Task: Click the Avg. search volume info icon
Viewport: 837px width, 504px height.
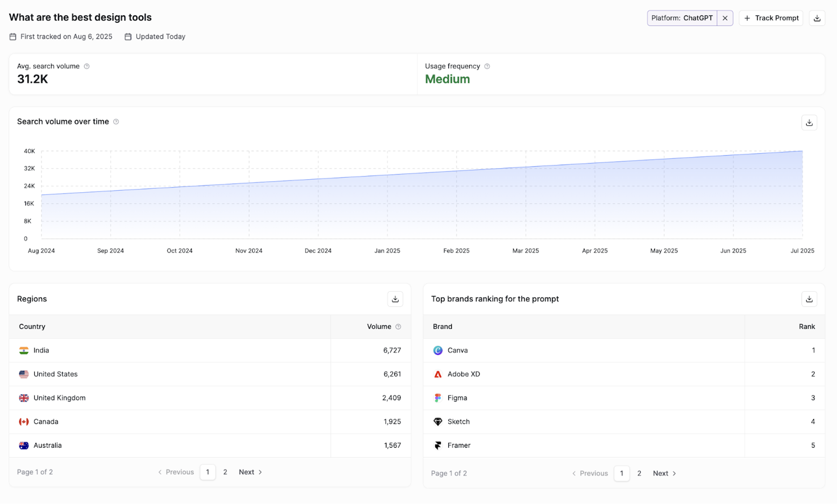Action: coord(87,66)
